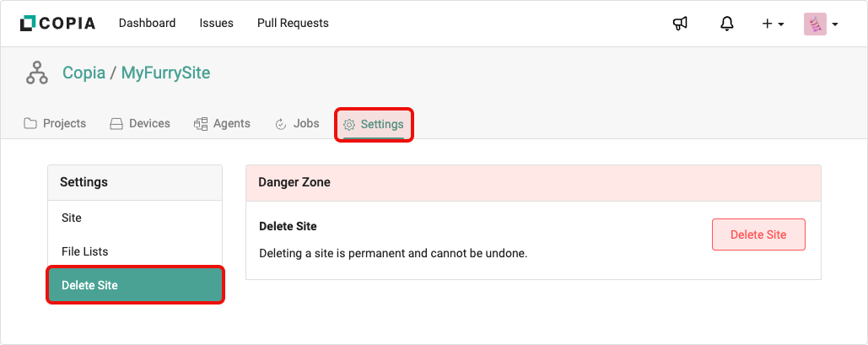Click the Agents icon
Viewport: 868px width, 345px height.
(x=201, y=124)
